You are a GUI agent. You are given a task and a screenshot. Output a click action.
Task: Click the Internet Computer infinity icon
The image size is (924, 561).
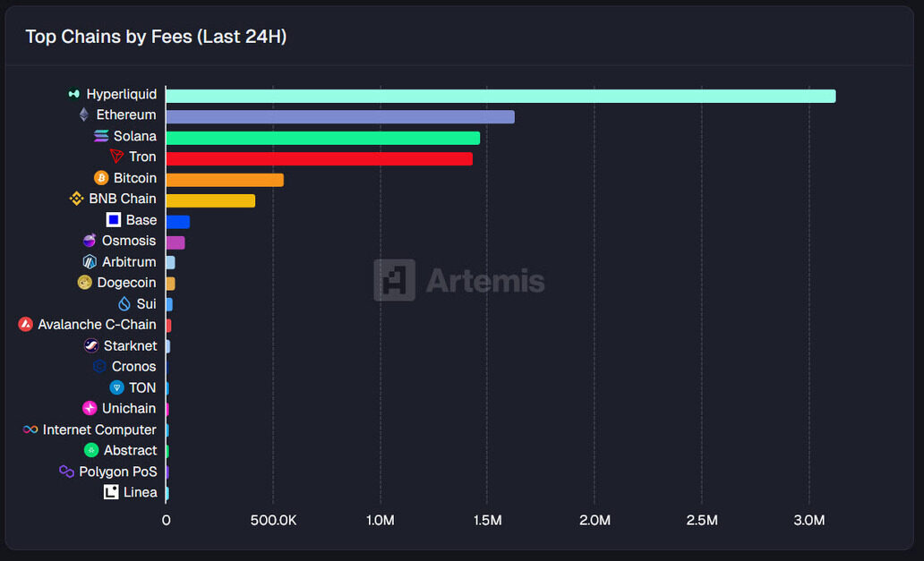30,429
